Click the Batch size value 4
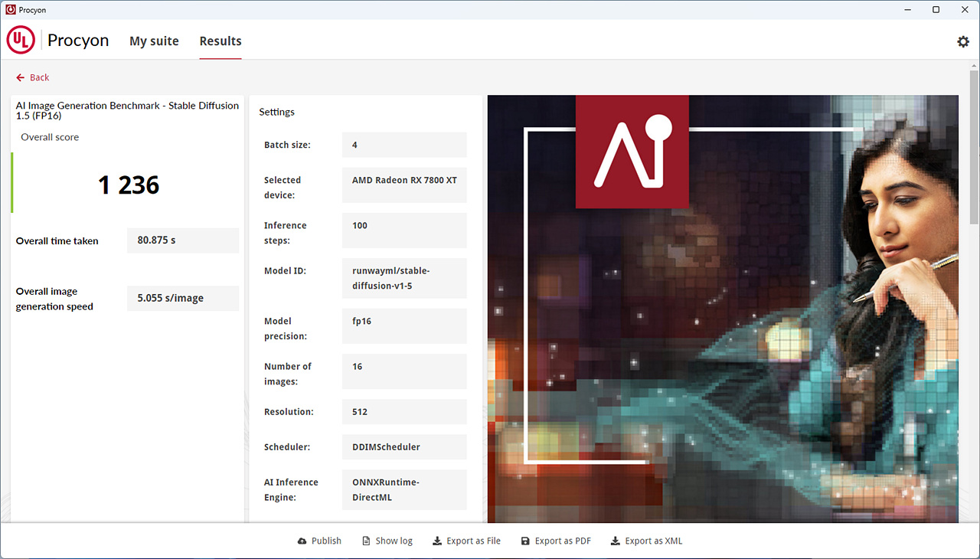The width and height of the screenshot is (980, 559). click(x=404, y=145)
